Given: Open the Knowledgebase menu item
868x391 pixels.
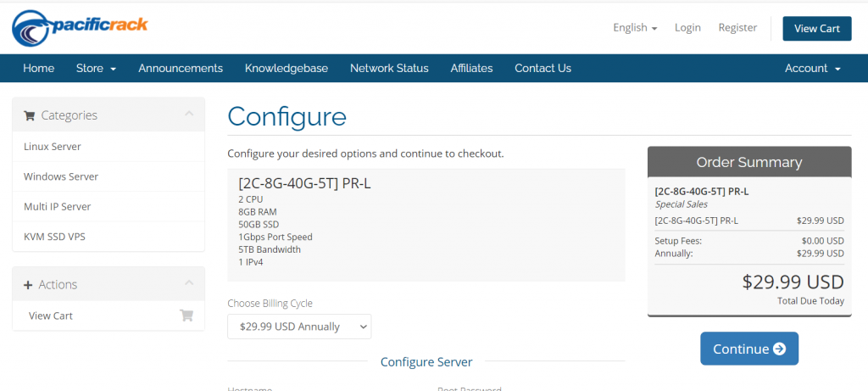Looking at the screenshot, I should (287, 68).
